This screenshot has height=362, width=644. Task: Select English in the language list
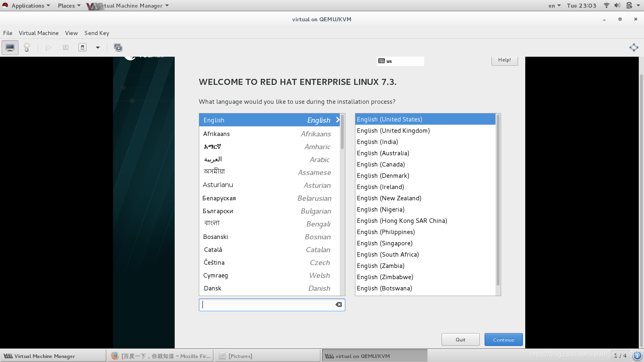(x=269, y=120)
